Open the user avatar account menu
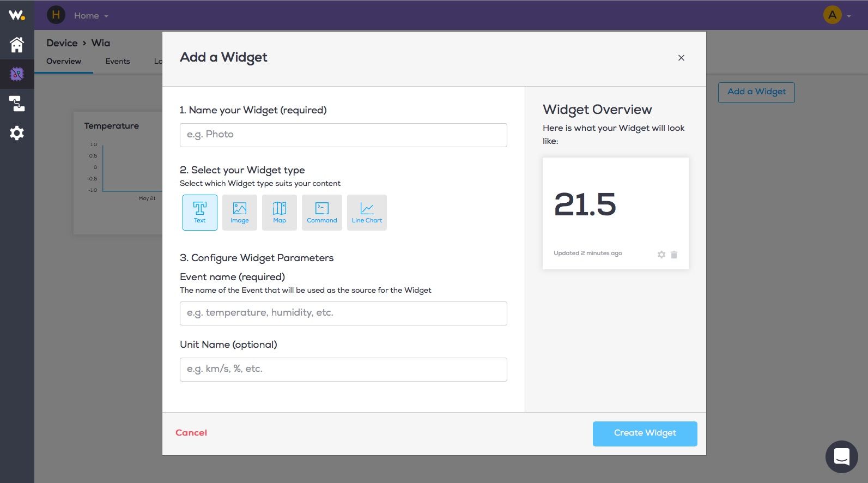The width and height of the screenshot is (868, 483). (x=836, y=15)
